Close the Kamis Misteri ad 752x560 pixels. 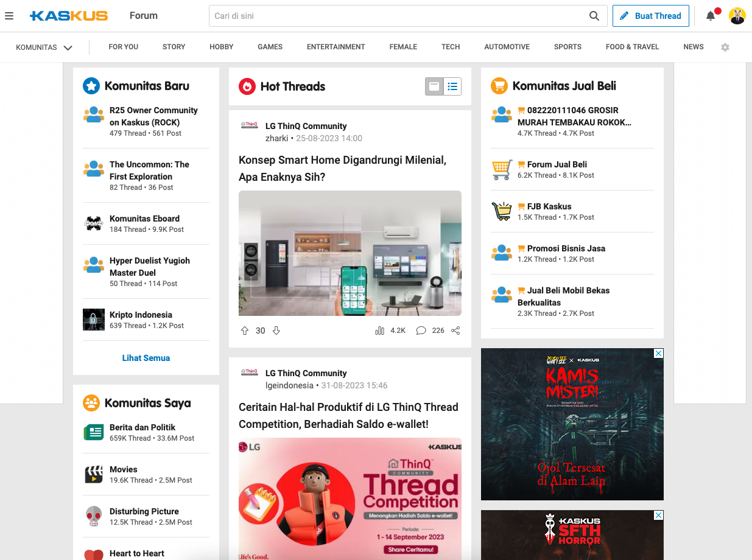point(658,354)
